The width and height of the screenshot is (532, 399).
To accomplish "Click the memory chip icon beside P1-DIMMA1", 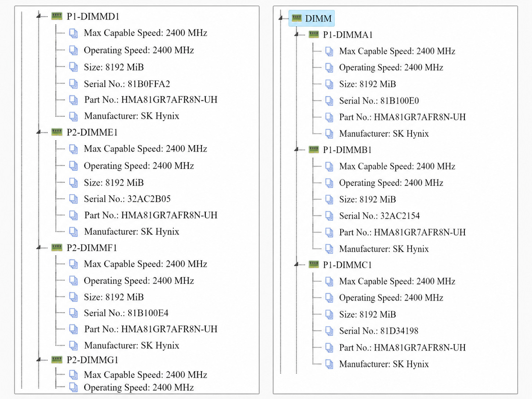I will click(x=314, y=34).
